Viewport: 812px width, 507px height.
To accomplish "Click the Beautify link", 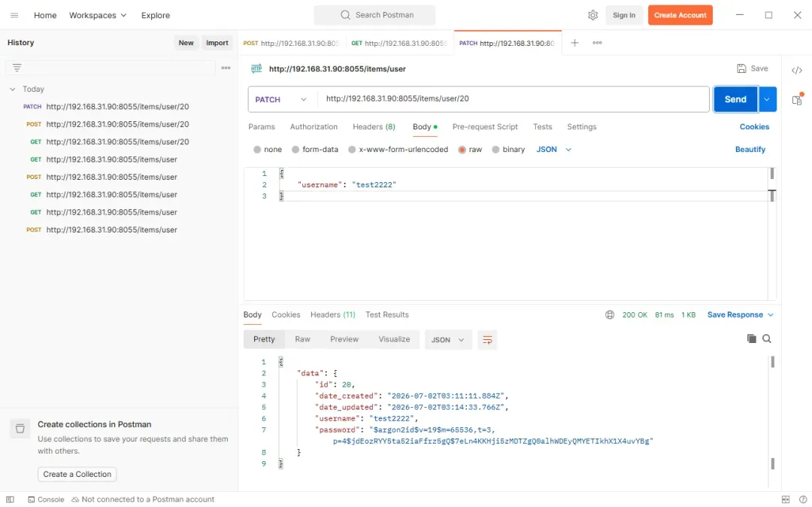I will 750,150.
